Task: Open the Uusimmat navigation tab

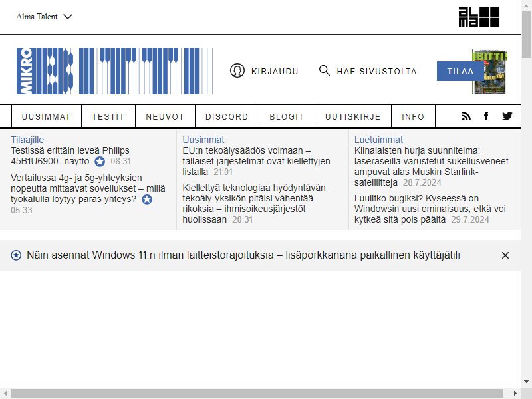Action: coord(47,117)
